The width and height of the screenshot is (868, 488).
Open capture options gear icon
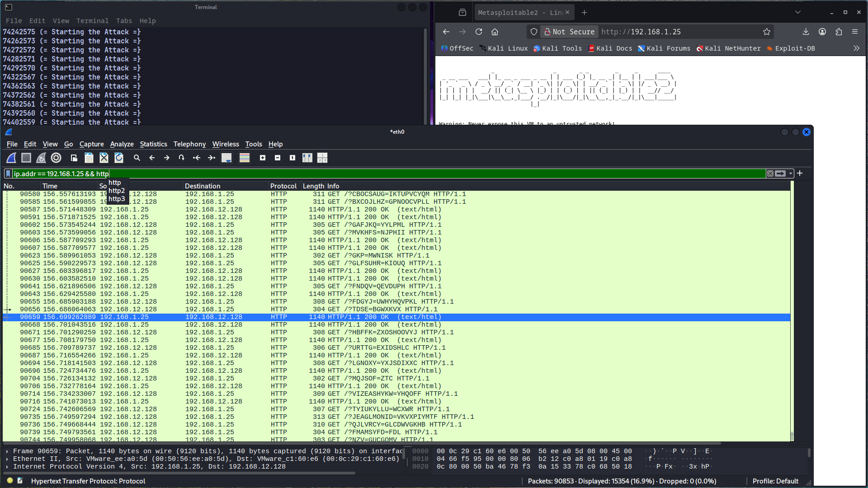56,158
